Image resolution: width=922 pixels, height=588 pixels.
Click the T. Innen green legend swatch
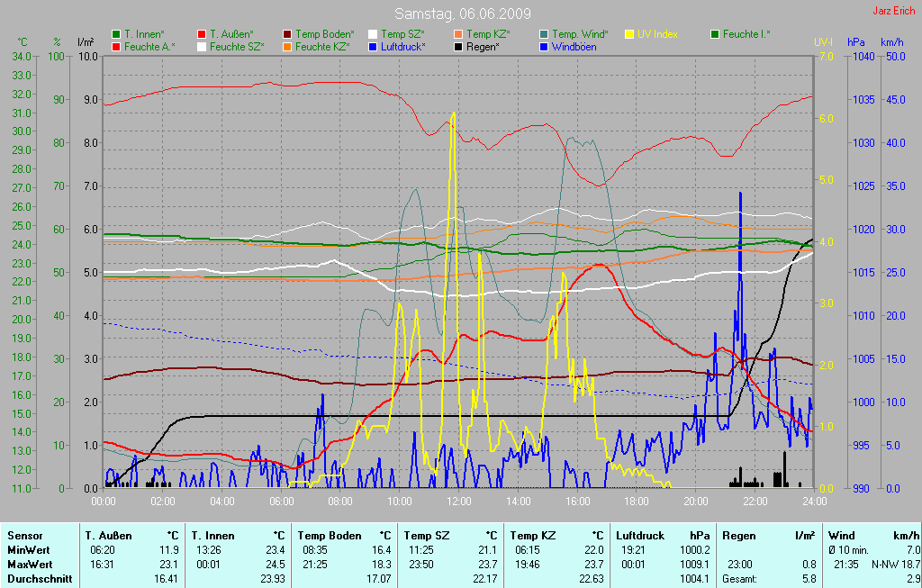(115, 34)
